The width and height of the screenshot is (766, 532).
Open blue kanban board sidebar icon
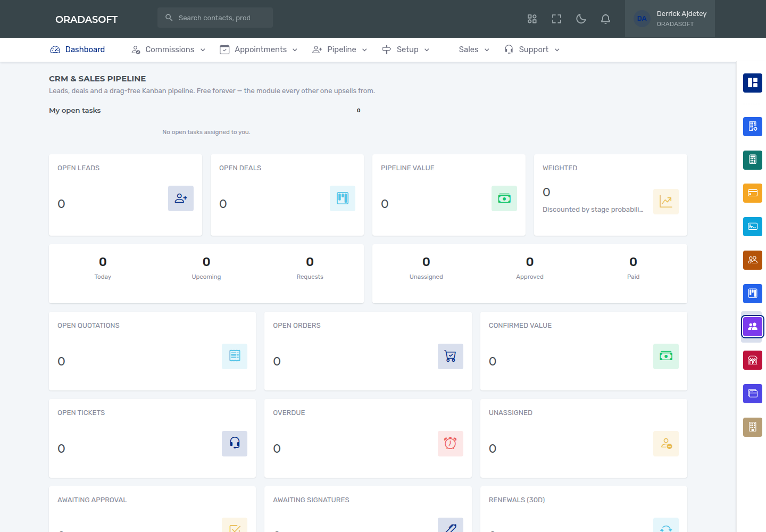tap(753, 294)
